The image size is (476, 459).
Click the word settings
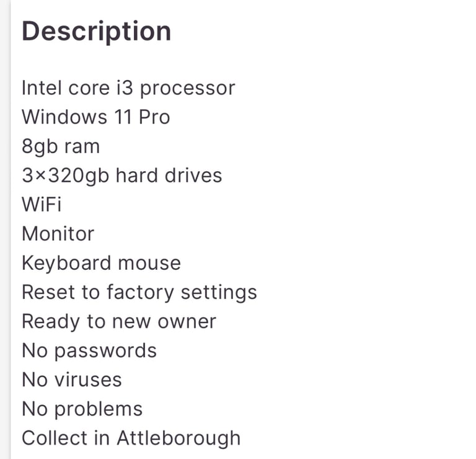coord(219,293)
